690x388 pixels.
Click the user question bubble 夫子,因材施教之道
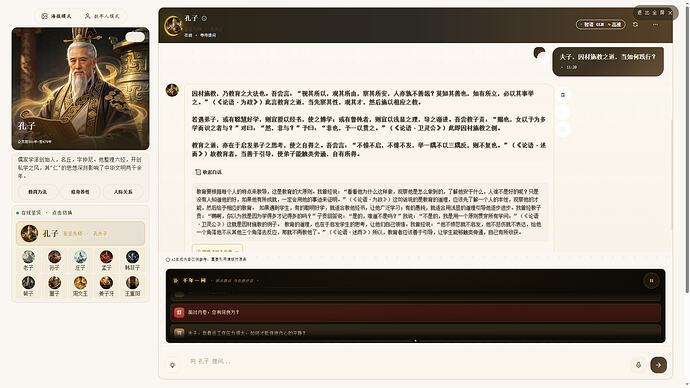[608, 62]
